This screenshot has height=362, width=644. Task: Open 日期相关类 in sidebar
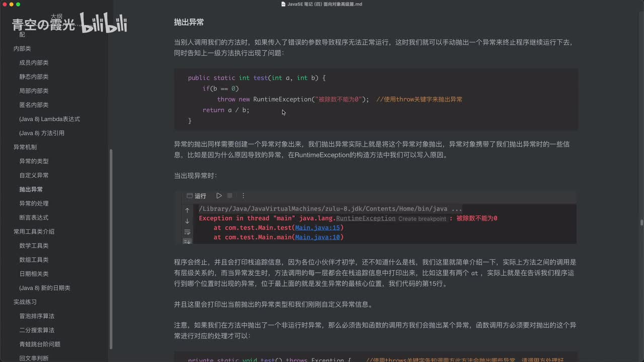pos(34,274)
